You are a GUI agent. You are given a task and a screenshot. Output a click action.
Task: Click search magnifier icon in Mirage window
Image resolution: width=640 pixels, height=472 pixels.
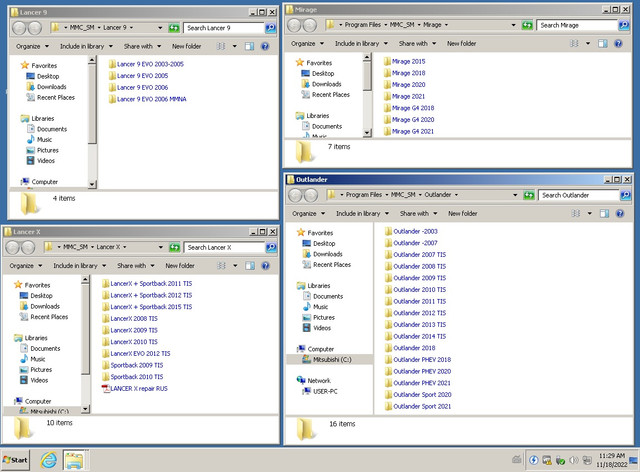coord(624,25)
